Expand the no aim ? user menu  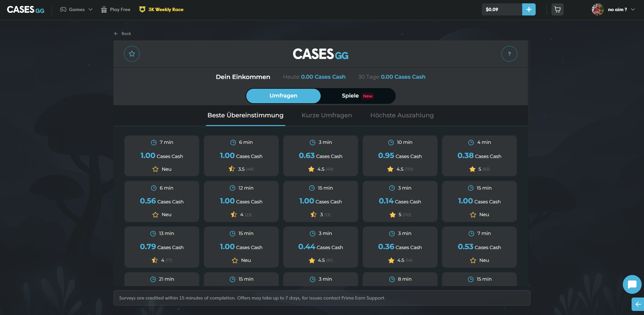(621, 9)
